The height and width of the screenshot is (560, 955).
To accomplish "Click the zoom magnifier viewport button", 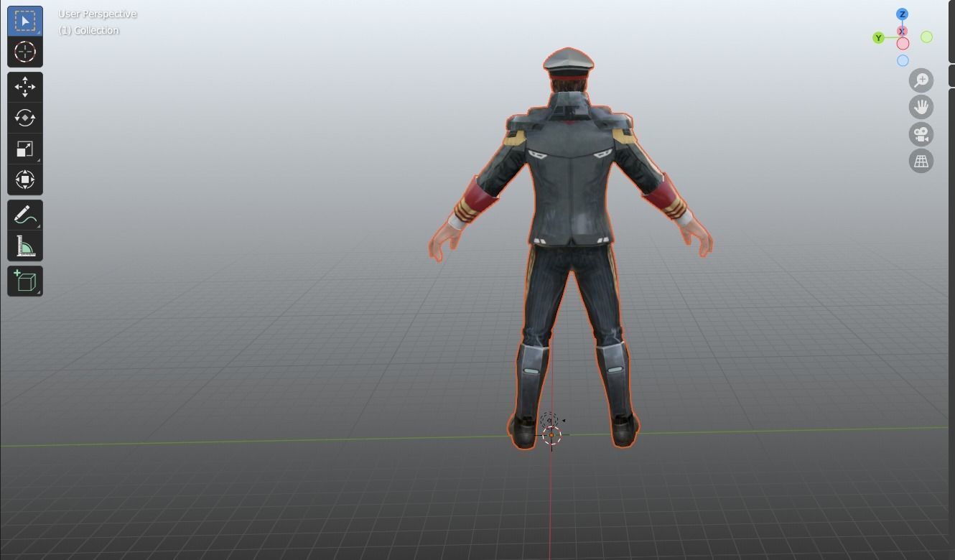I will tap(921, 80).
